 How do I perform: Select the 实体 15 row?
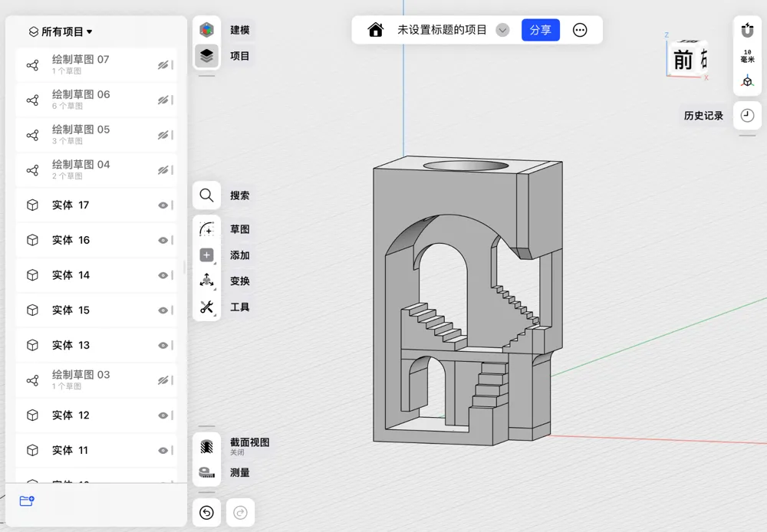[x=97, y=310]
